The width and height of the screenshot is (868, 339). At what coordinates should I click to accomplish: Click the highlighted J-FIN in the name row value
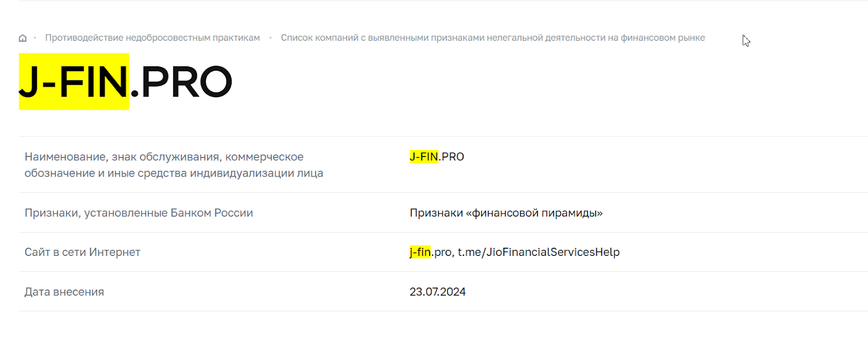pyautogui.click(x=424, y=157)
